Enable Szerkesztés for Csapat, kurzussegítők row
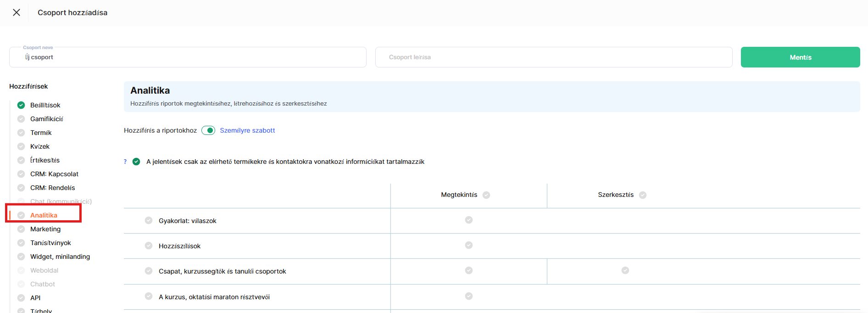 click(625, 270)
